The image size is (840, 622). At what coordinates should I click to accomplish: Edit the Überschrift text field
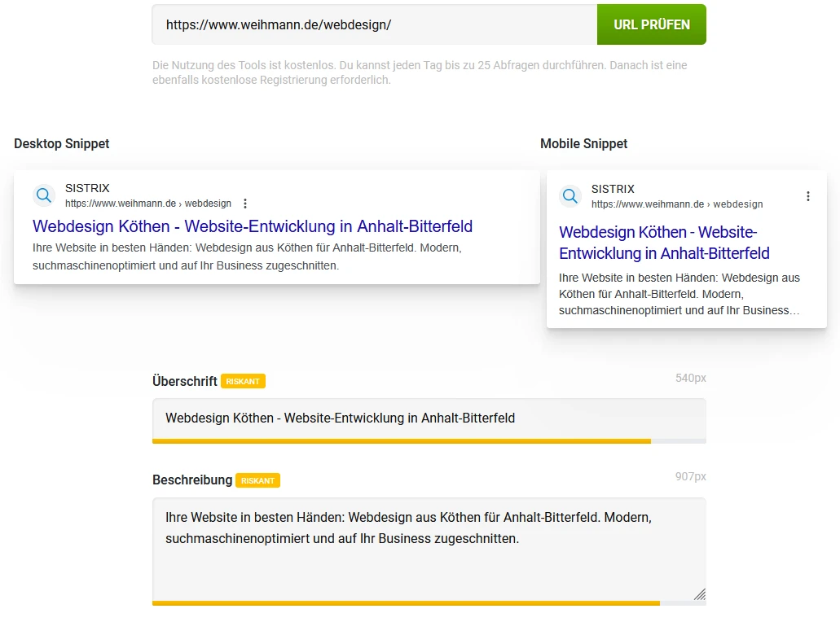pyautogui.click(x=429, y=418)
